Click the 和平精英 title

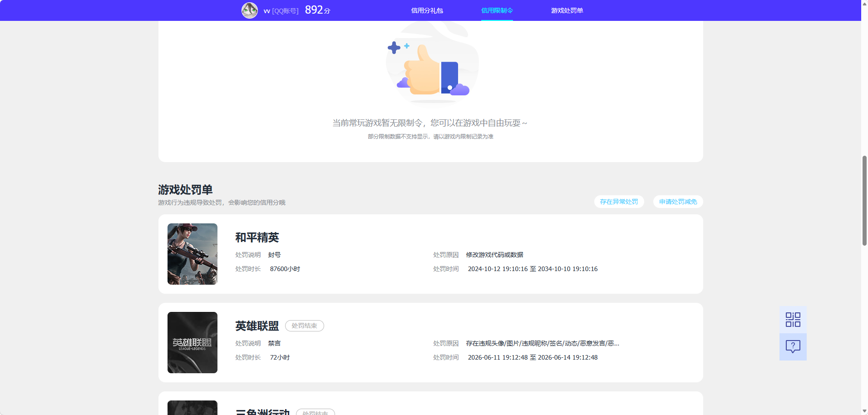pyautogui.click(x=257, y=237)
